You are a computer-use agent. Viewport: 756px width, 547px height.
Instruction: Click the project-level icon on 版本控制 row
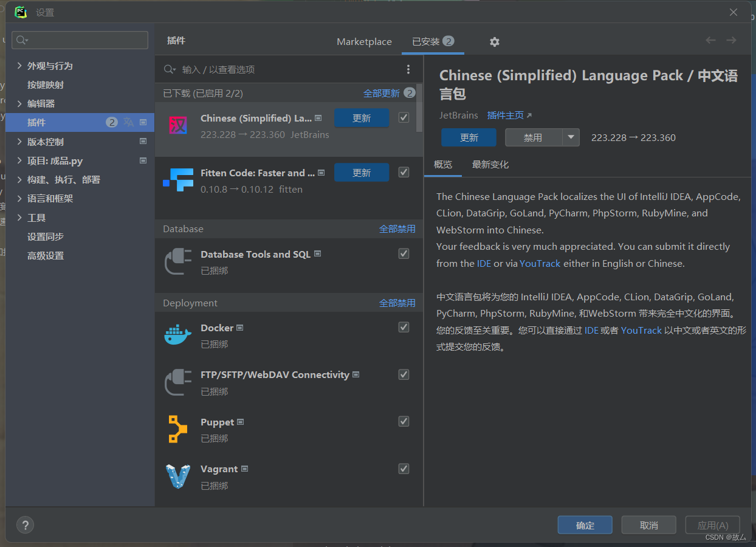click(143, 141)
